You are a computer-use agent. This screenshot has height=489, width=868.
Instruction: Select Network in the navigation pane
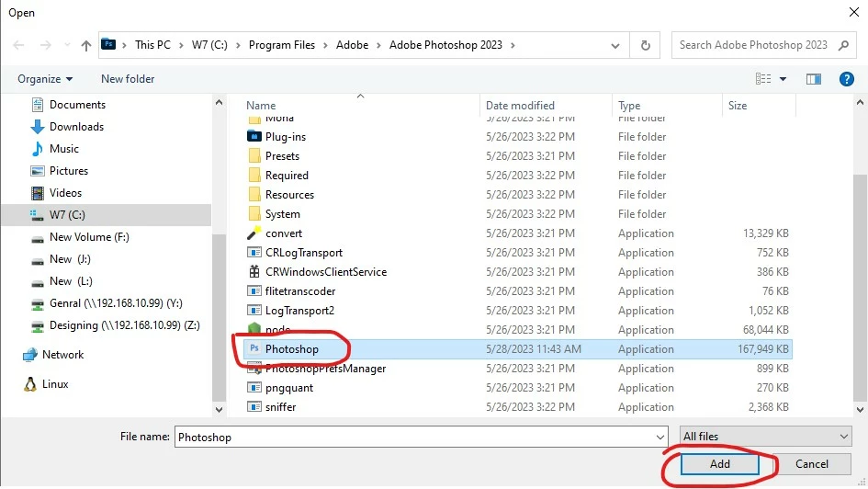click(x=62, y=355)
